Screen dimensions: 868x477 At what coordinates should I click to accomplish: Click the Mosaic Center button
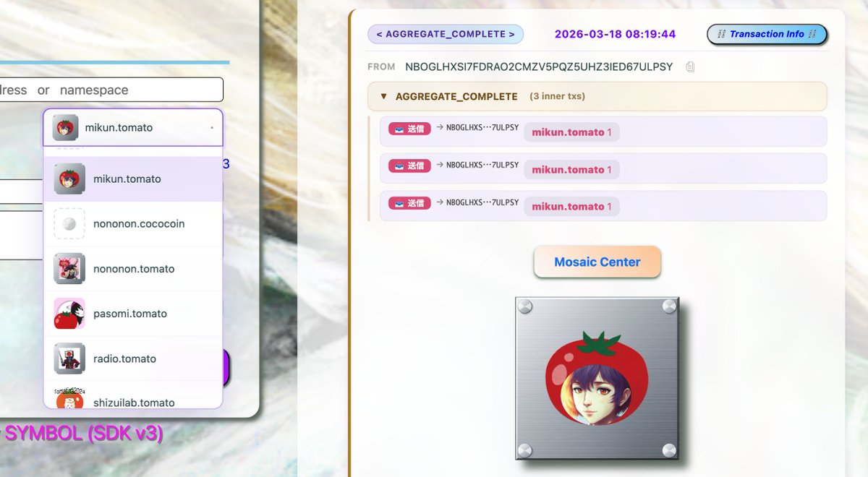(597, 262)
